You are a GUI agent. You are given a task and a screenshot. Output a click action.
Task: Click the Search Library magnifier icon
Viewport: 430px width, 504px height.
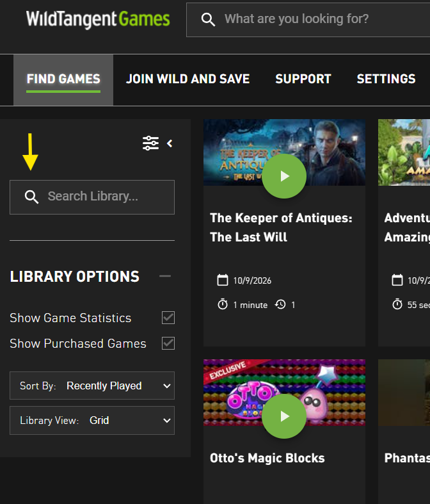(x=31, y=197)
